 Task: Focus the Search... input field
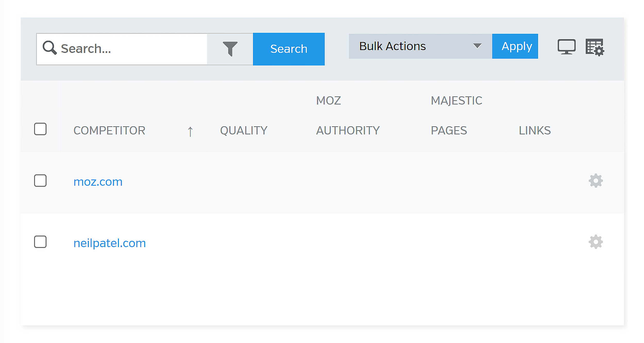coord(122,49)
